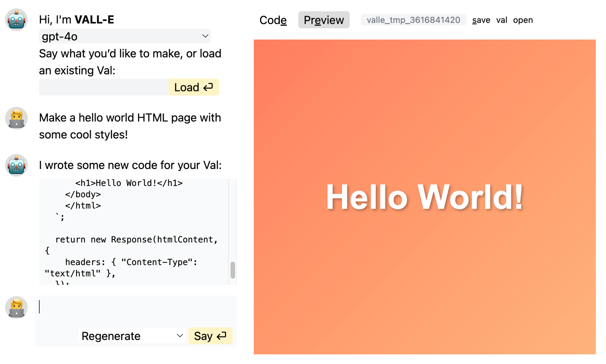The height and width of the screenshot is (364, 606).
Task: Focus the existing Val name input field
Action: (104, 87)
